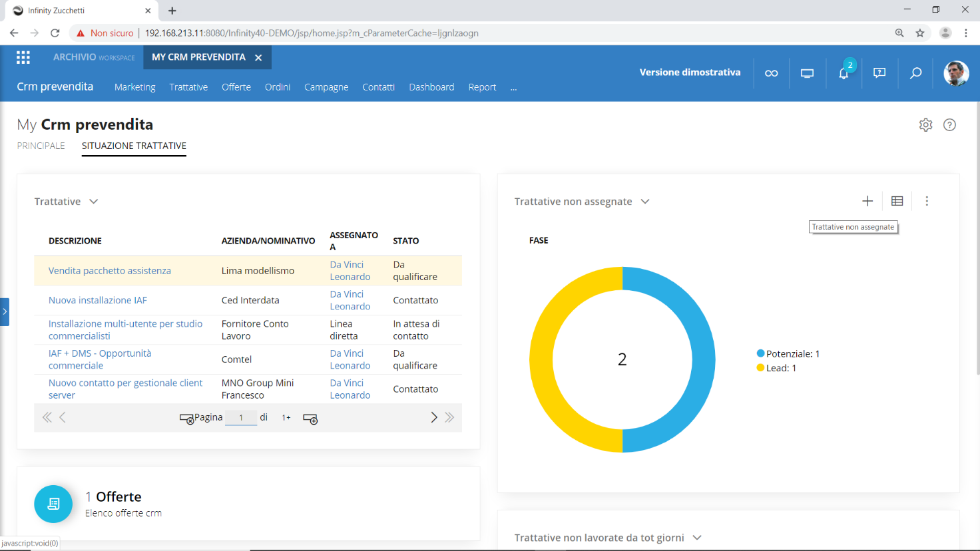Image resolution: width=980 pixels, height=551 pixels.
Task: Open Vendita pacchetto assistenza link
Action: [x=110, y=271]
